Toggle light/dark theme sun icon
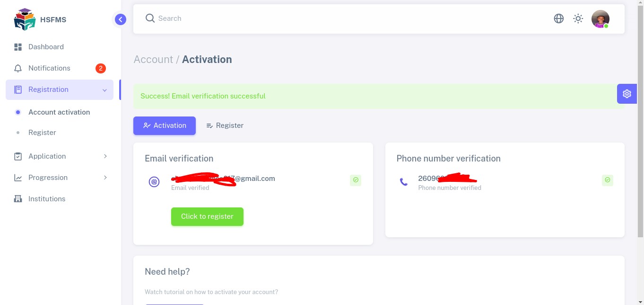 point(578,18)
